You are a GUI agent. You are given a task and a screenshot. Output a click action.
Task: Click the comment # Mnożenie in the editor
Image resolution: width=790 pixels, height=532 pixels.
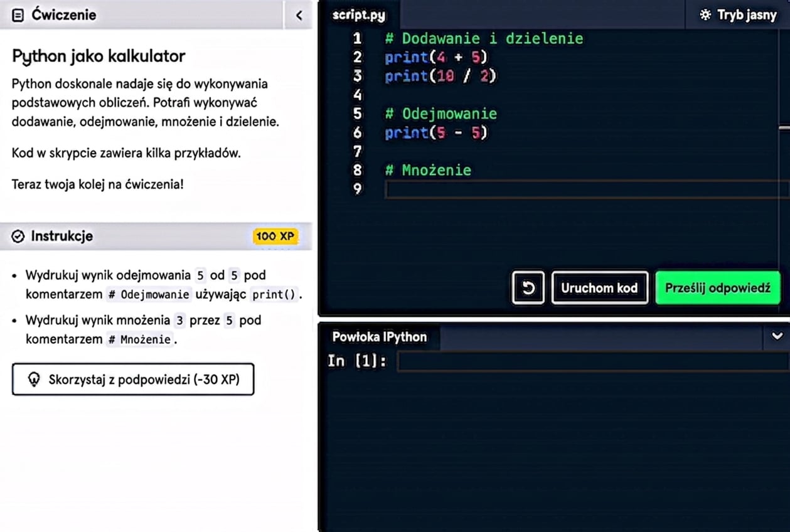coord(428,170)
